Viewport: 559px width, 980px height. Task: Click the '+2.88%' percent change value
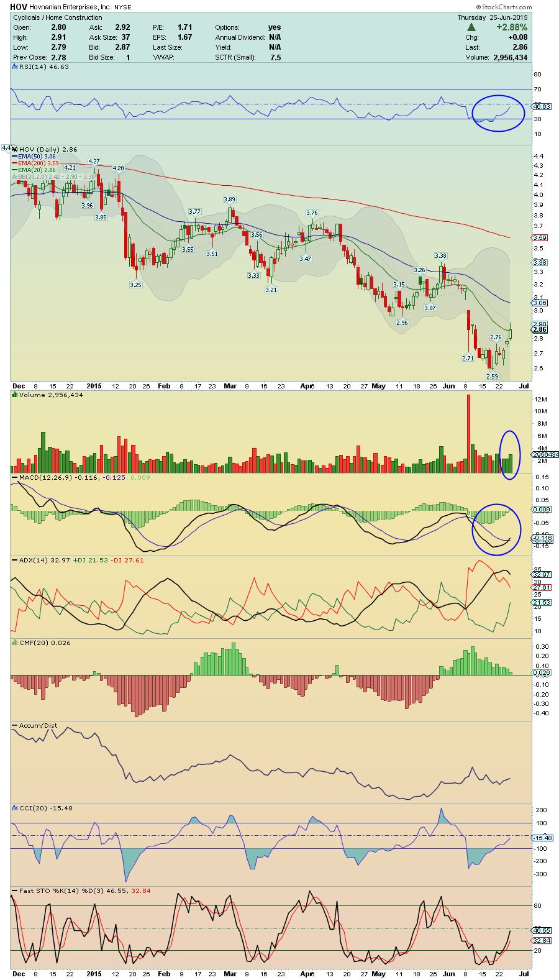tap(512, 27)
